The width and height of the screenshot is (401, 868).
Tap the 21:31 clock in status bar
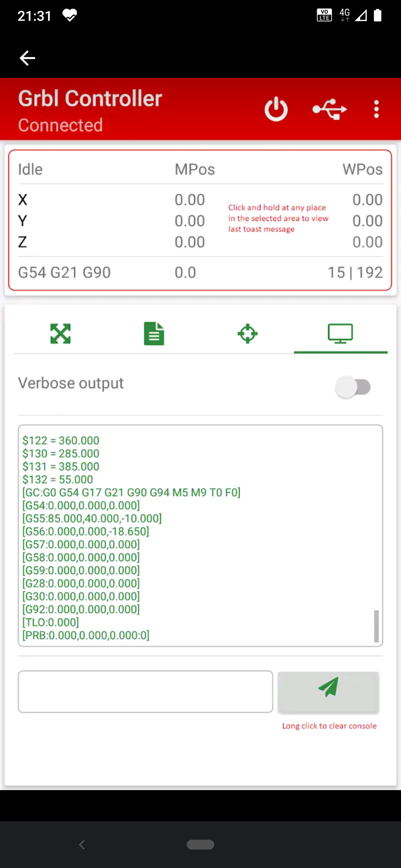35,16
